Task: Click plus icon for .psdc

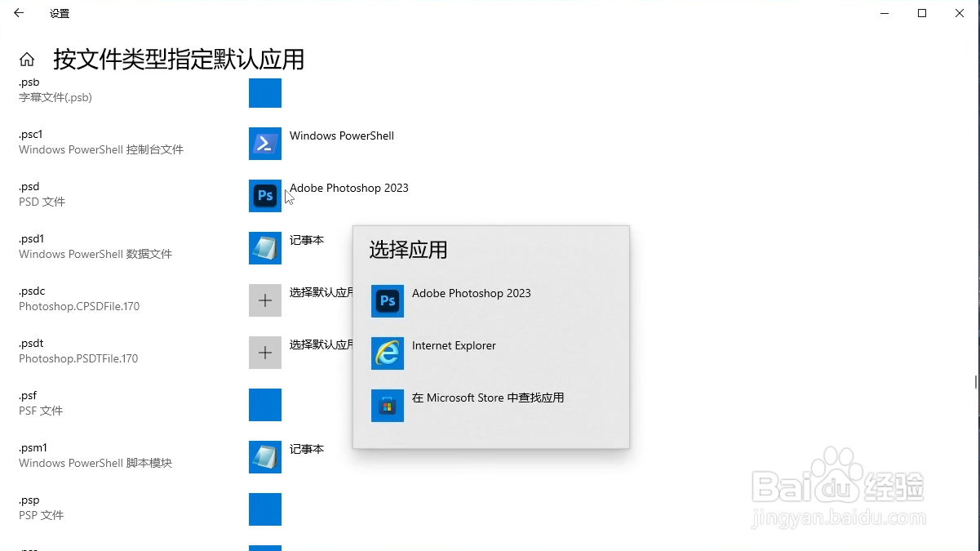Action: point(265,300)
